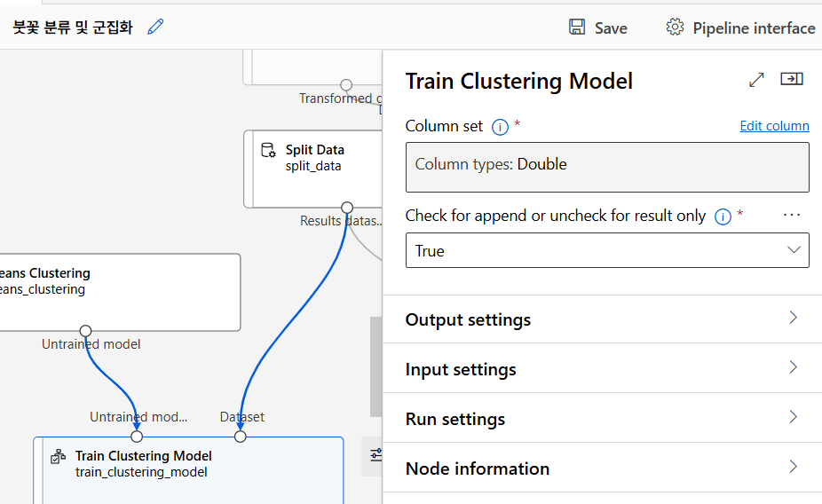Click the Train Clustering Model node icon
The height and width of the screenshot is (504, 822).
coord(58,457)
